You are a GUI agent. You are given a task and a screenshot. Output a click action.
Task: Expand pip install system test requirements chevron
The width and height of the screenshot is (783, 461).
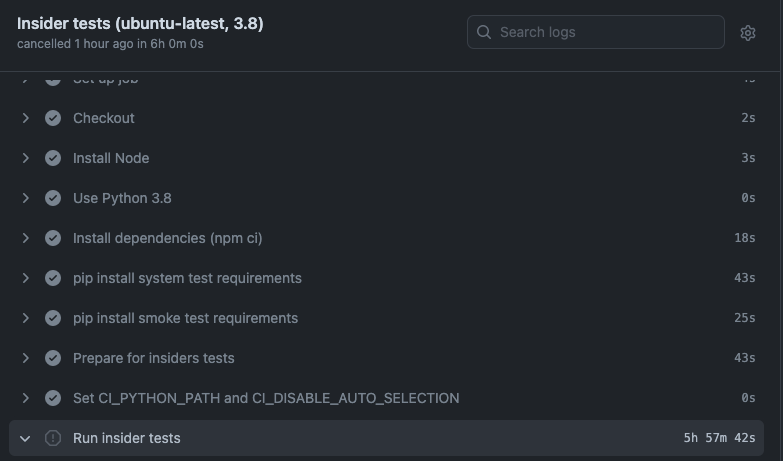26,278
